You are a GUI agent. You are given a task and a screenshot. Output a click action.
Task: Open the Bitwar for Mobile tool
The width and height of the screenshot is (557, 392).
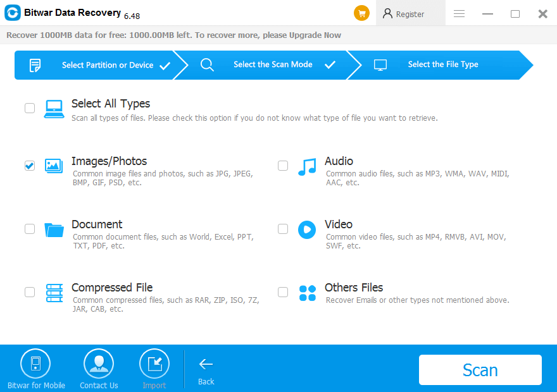35,364
